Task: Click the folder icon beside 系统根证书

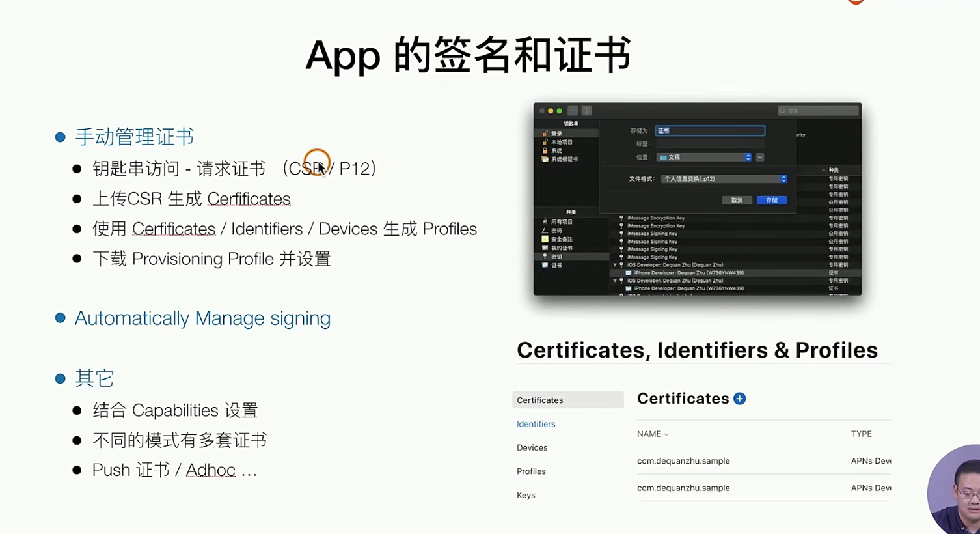Action: (x=545, y=159)
